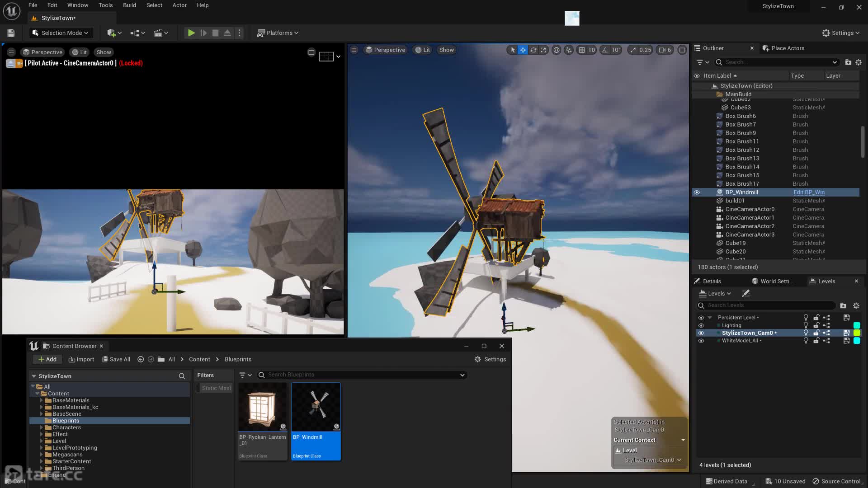Expand the Characters folder in the content tree
The width and height of the screenshot is (868, 488).
point(41,427)
